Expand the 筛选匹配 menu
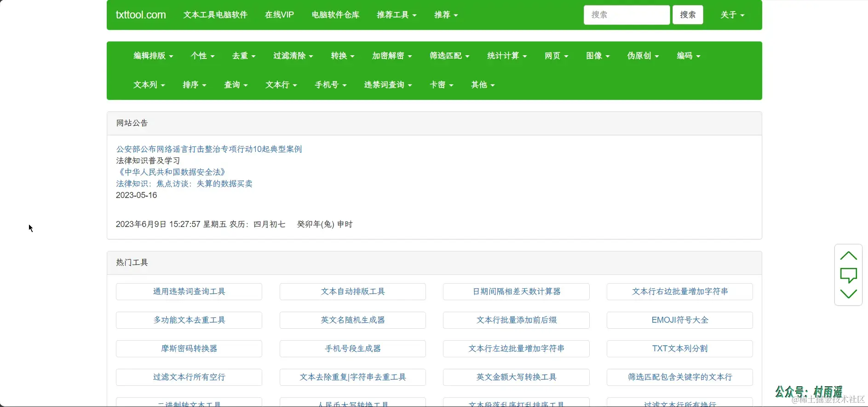The width and height of the screenshot is (868, 407). point(449,56)
